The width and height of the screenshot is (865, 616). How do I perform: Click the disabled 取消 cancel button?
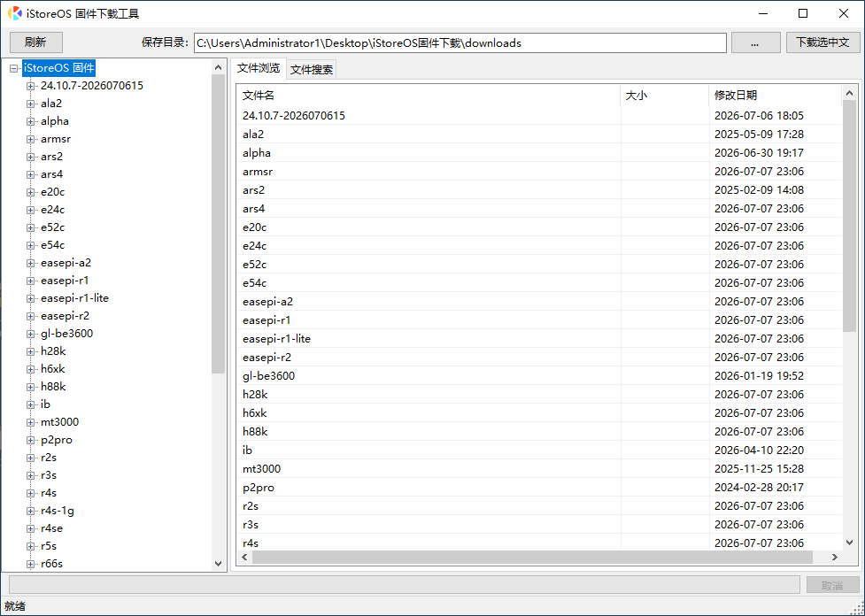[833, 585]
